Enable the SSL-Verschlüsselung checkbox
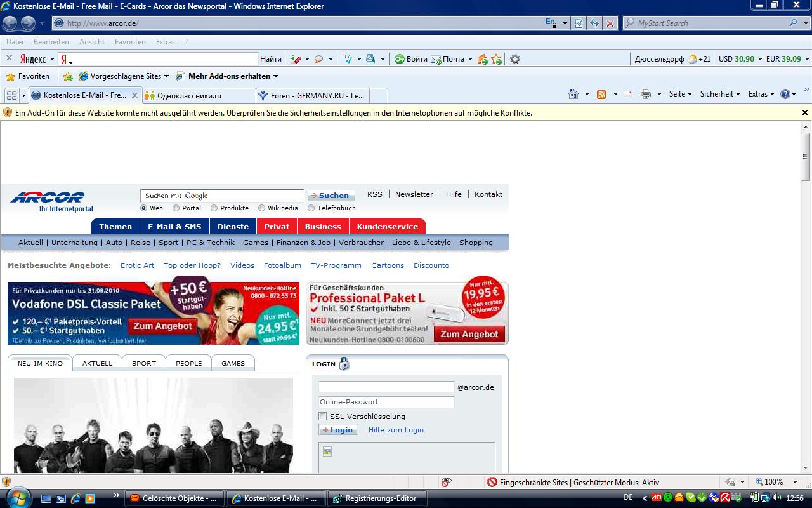 [323, 417]
